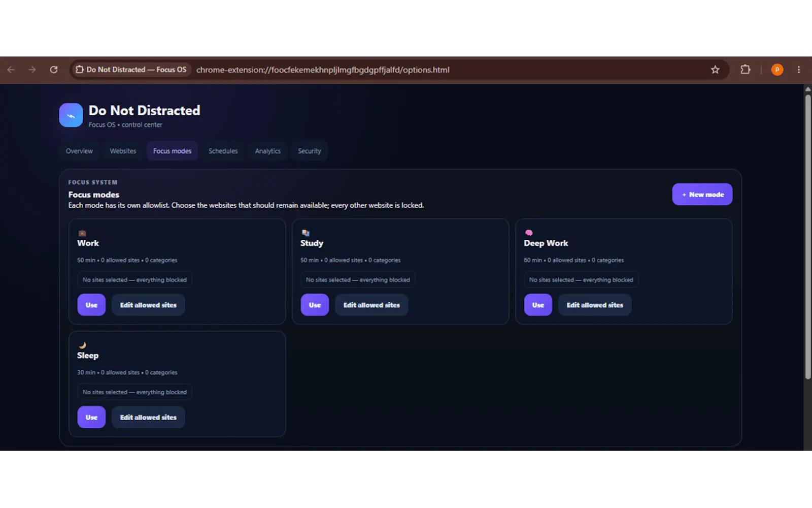Start the Deep Work mode with Use

[538, 305]
